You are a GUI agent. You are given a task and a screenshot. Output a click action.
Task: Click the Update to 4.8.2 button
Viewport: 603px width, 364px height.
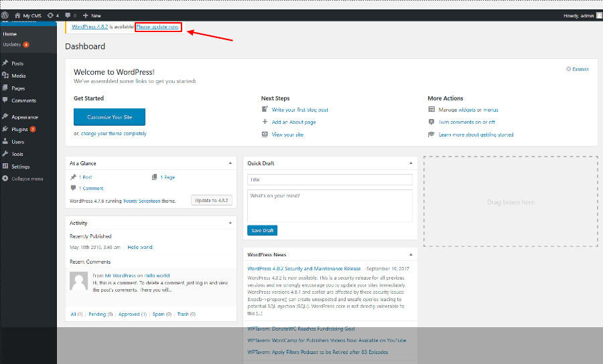pos(212,201)
